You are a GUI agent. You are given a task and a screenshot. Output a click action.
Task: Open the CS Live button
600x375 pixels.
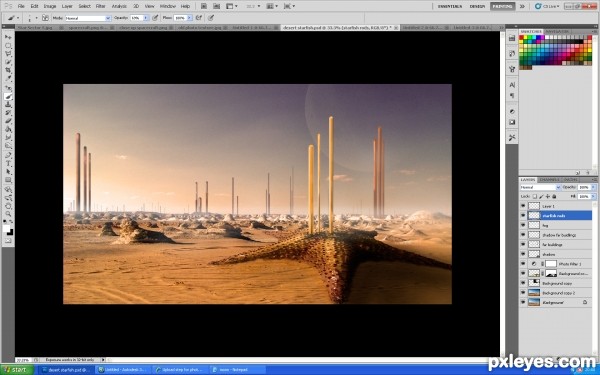546,6
